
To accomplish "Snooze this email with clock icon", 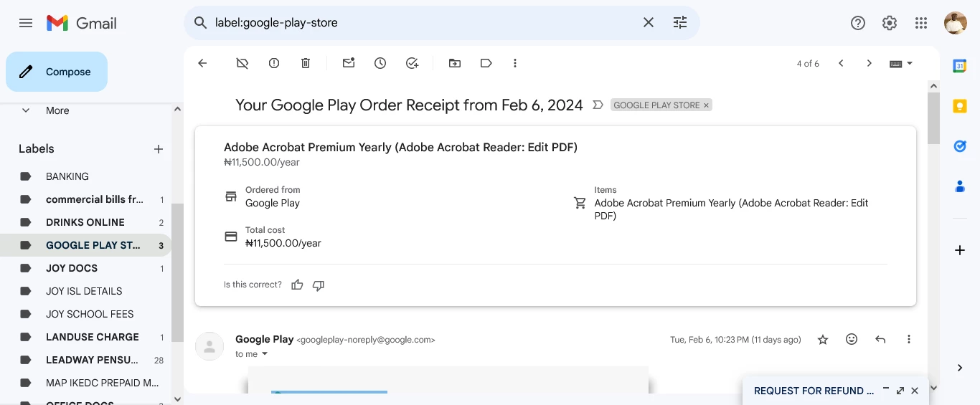I will [380, 63].
